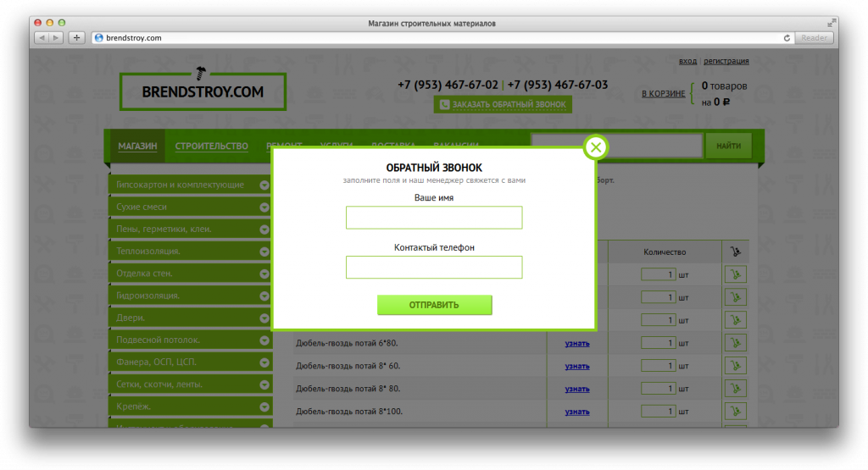This screenshot has height=470, width=868.
Task: Open new tab with plus button
Action: 76,37
